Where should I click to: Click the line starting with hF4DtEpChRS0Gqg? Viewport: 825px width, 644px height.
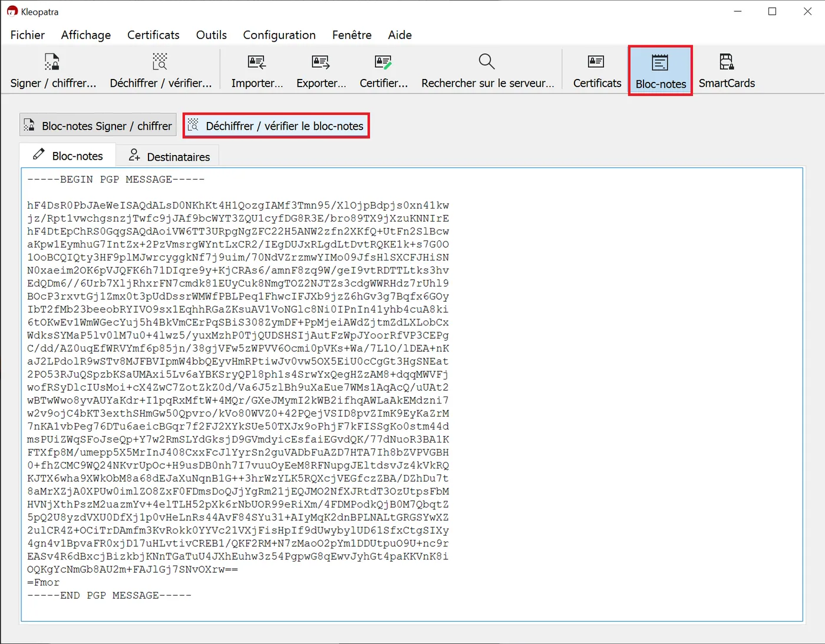[x=238, y=231]
